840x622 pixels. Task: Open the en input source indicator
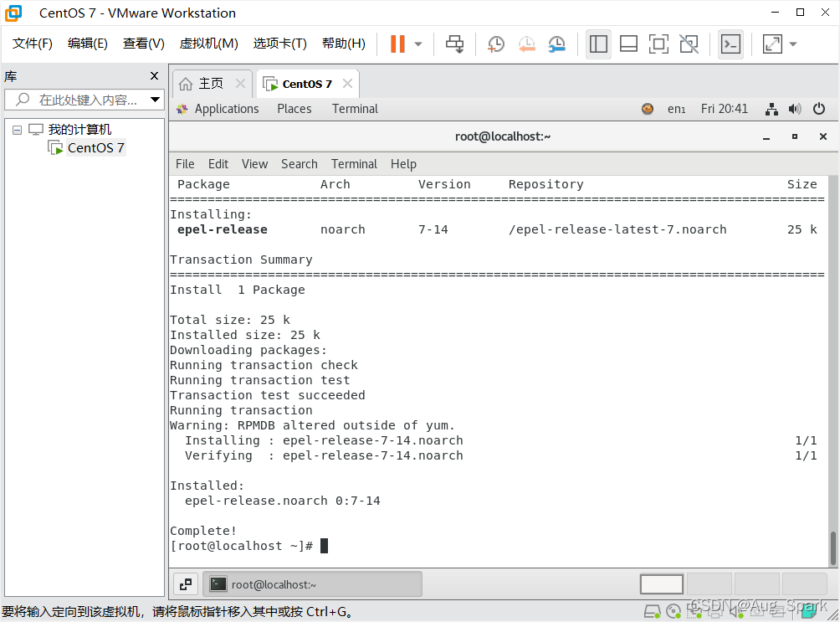[x=676, y=109]
